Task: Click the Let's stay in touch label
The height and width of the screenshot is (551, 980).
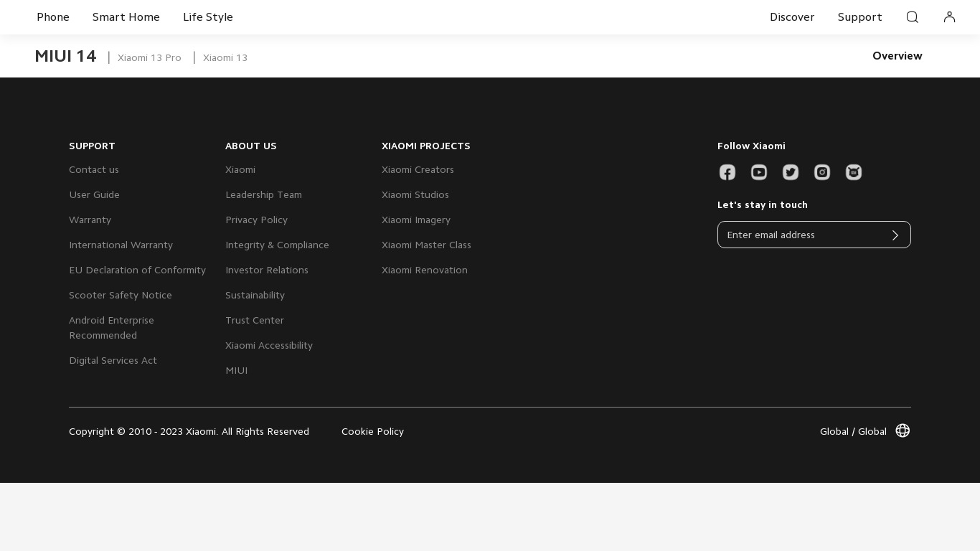Action: [763, 204]
